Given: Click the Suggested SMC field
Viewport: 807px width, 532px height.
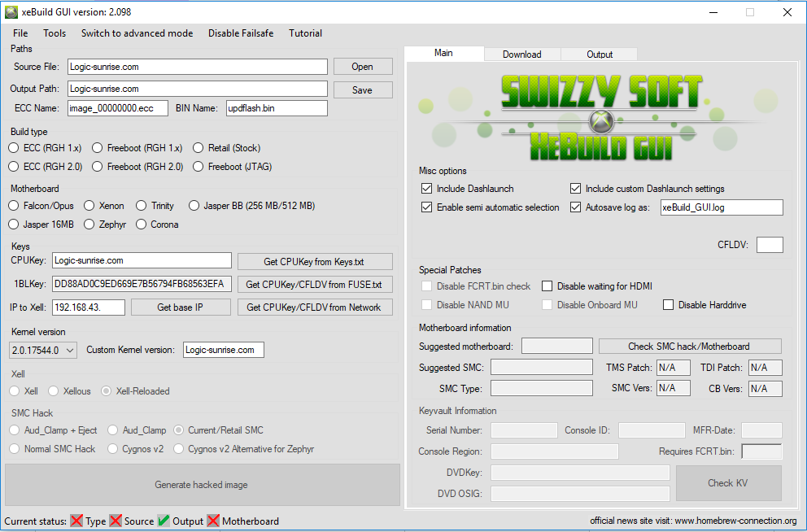Looking at the screenshot, I should pos(542,367).
